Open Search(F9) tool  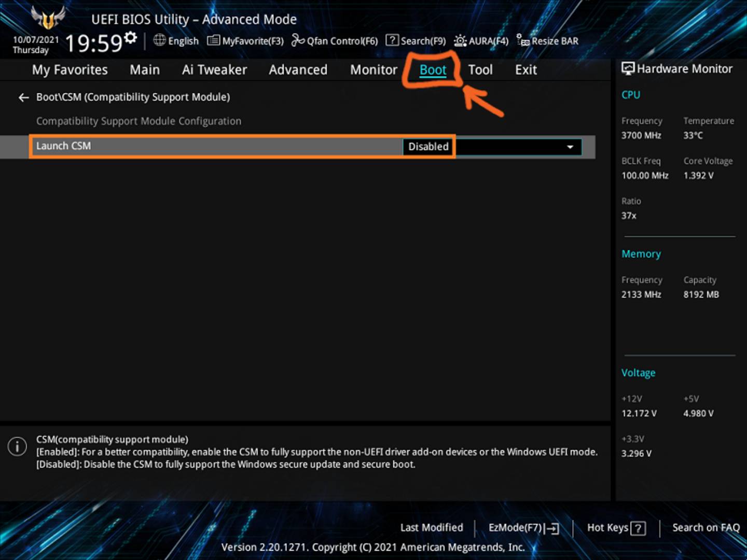pyautogui.click(x=416, y=40)
